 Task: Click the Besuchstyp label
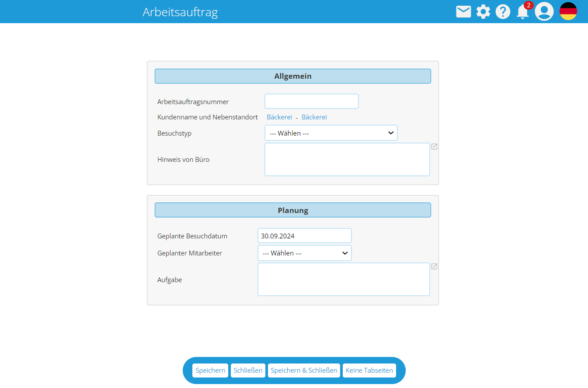click(x=174, y=133)
